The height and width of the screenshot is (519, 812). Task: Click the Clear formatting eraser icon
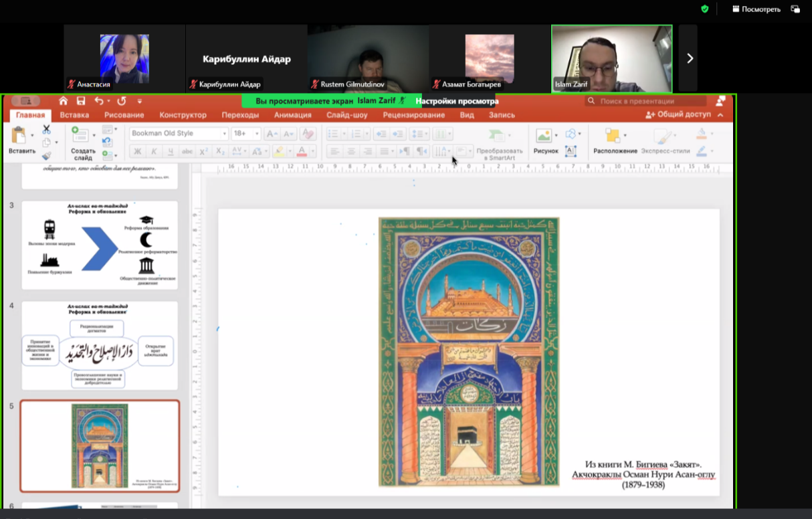(x=307, y=134)
